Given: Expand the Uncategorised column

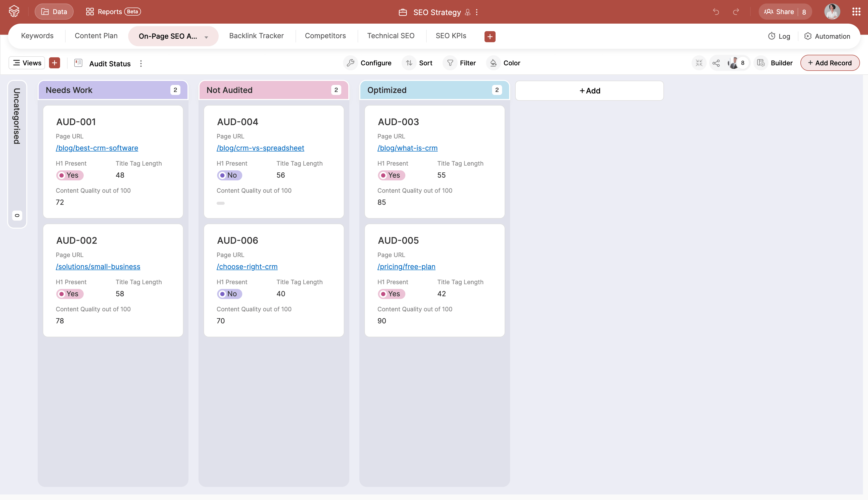Looking at the screenshot, I should 17,154.
